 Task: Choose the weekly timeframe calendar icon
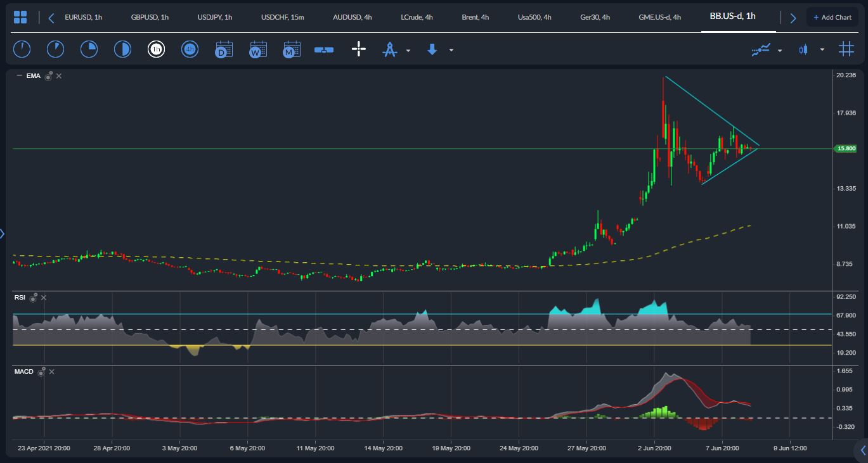click(258, 49)
